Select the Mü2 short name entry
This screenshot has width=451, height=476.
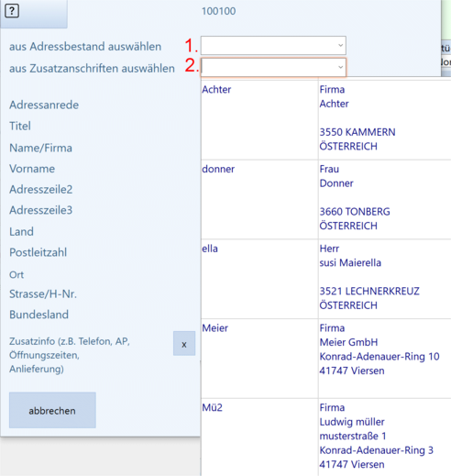coord(212,407)
